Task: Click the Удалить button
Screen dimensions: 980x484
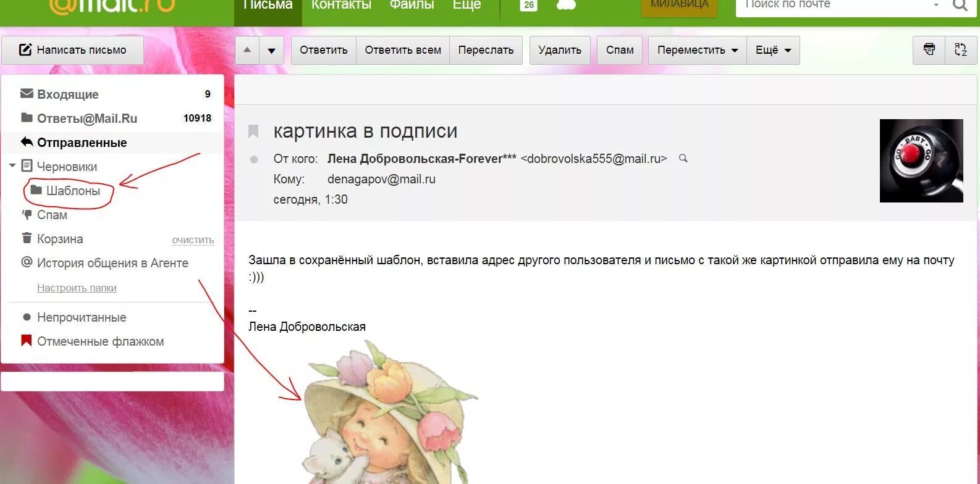Action: pos(560,50)
